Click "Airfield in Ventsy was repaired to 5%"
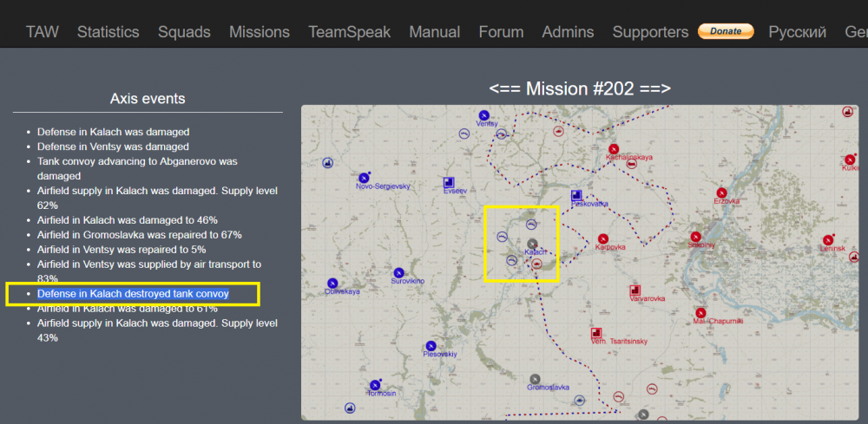The width and height of the screenshot is (868, 424). pyautogui.click(x=122, y=250)
